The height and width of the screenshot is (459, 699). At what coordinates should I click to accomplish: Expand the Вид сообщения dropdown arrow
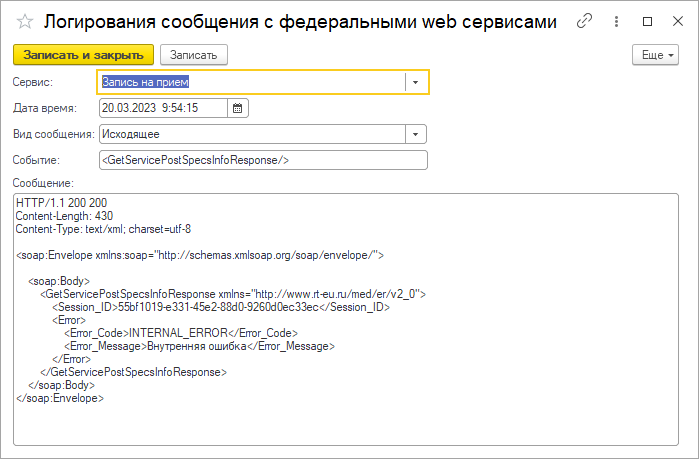coord(415,134)
